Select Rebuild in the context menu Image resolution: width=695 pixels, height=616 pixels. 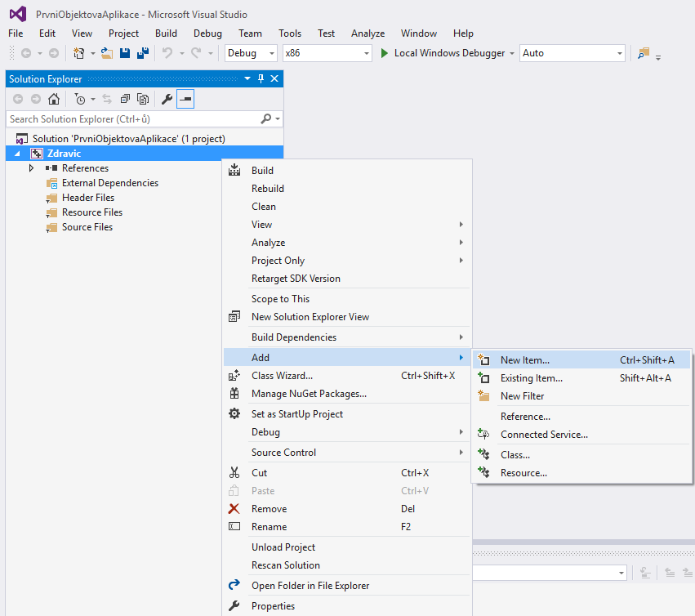point(347,189)
